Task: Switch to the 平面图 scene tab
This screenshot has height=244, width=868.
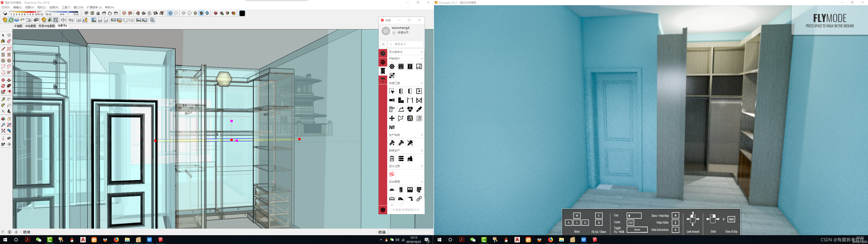Action: tap(18, 26)
